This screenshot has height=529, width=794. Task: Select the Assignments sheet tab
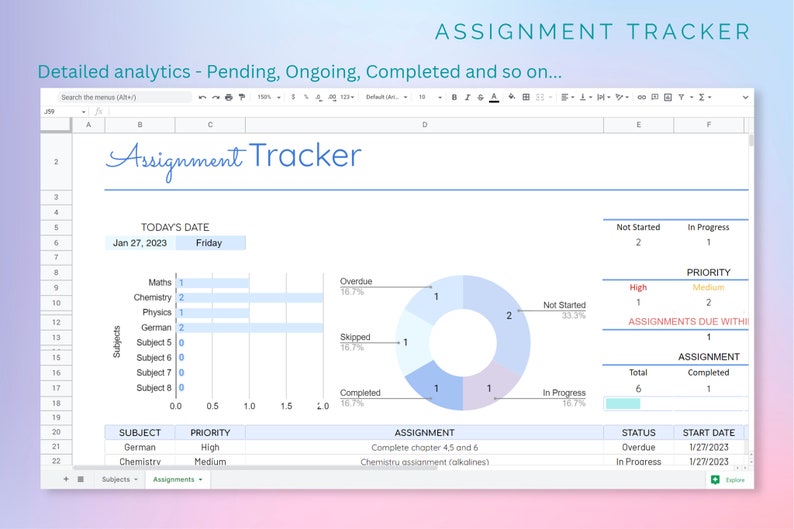pyautogui.click(x=178, y=479)
